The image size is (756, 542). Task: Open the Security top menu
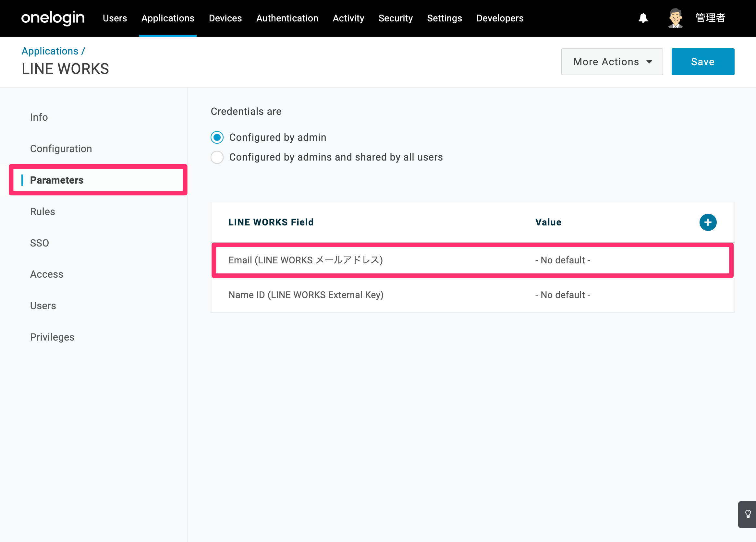(395, 18)
